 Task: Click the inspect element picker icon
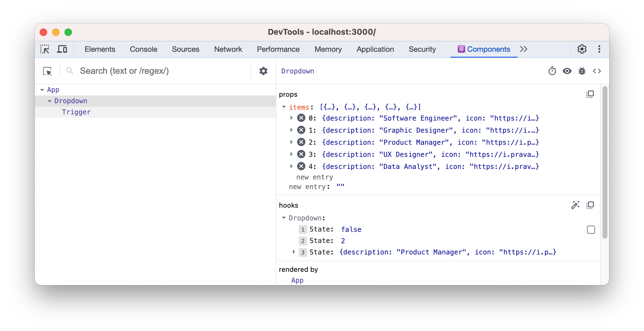click(x=45, y=49)
